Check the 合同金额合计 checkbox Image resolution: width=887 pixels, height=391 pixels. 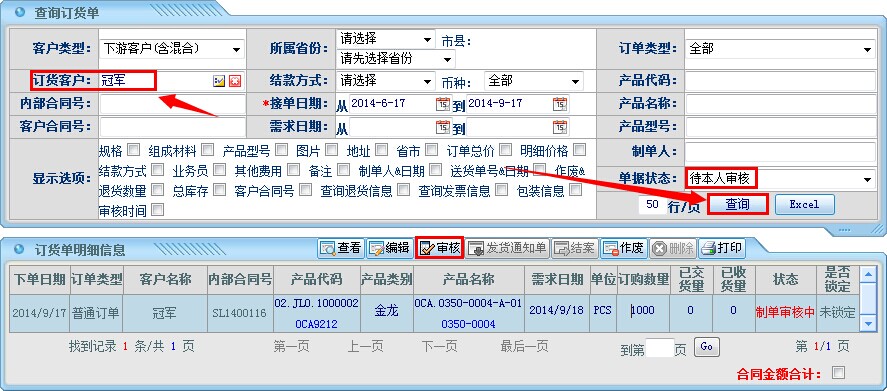(x=839, y=372)
